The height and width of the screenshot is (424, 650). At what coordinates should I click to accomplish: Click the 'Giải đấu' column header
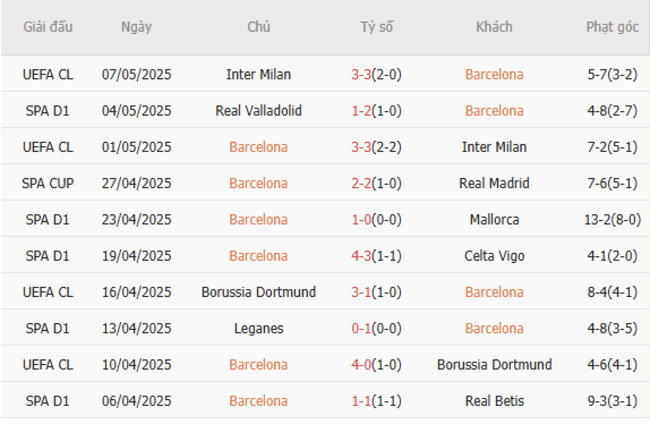[48, 27]
